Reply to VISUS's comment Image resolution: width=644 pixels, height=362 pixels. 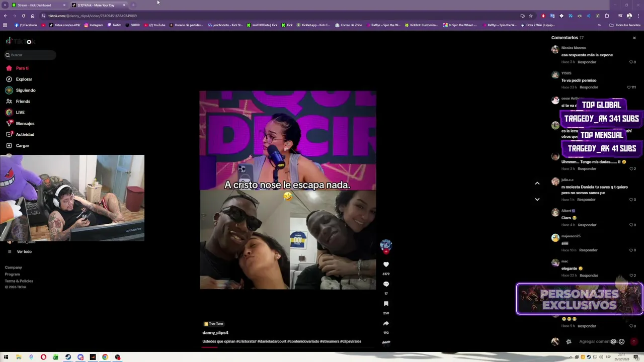(x=589, y=87)
